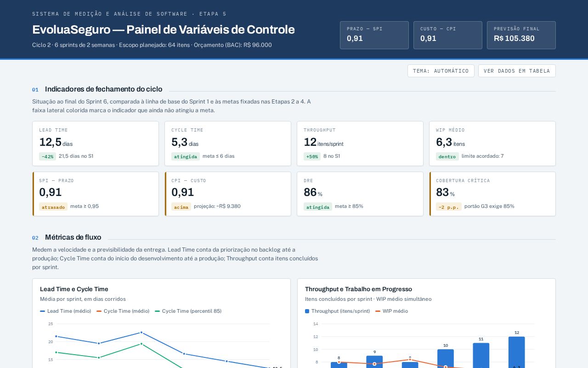Select the "PRAZO — SPI" header tile

[x=374, y=35]
